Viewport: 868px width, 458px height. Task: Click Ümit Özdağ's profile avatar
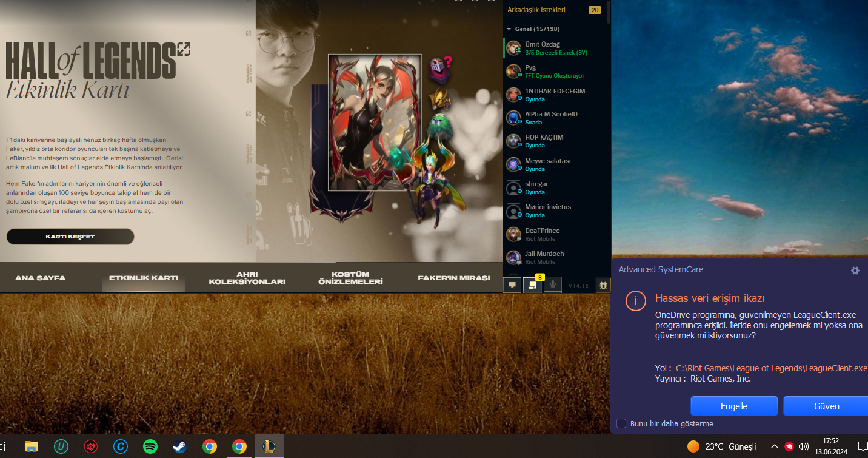[513, 48]
